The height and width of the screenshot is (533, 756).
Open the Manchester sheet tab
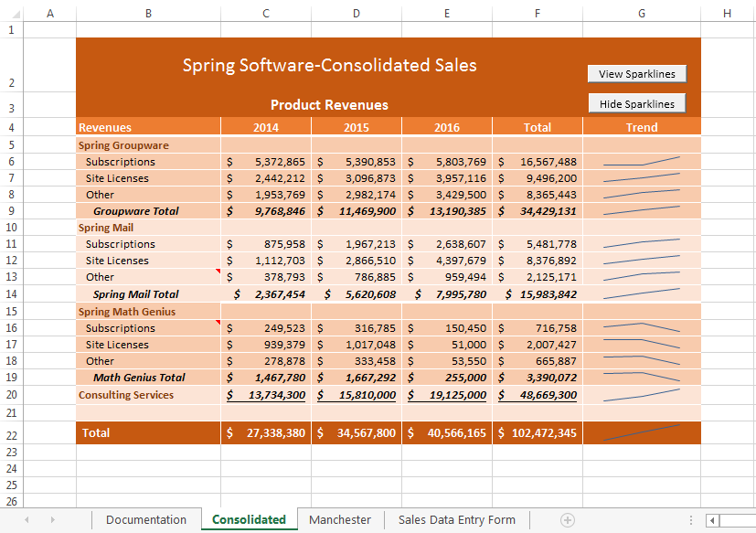[339, 518]
